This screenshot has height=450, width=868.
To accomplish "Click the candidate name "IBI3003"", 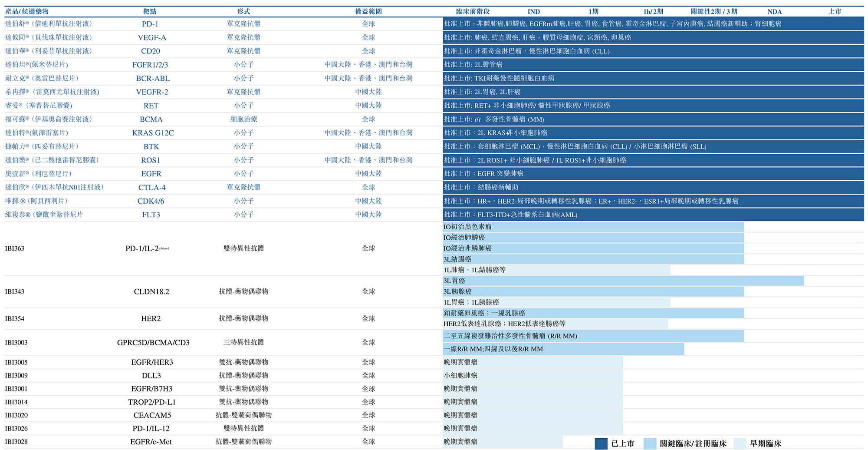I will click(x=16, y=343).
